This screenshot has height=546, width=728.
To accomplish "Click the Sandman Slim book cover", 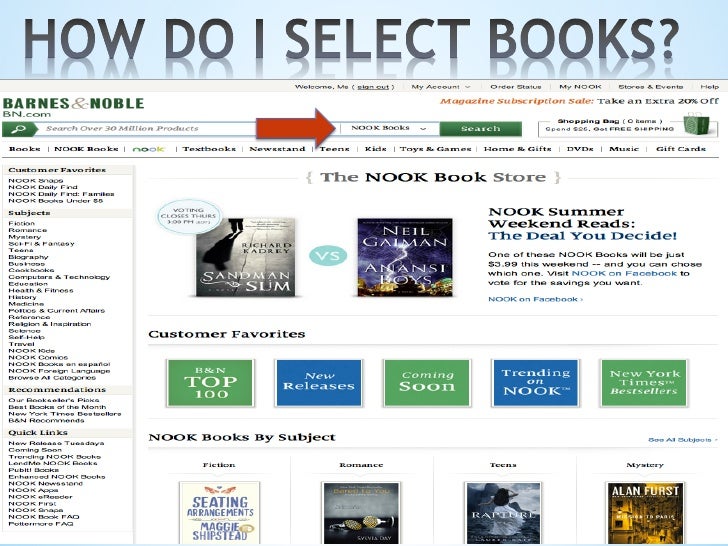I will (x=246, y=257).
